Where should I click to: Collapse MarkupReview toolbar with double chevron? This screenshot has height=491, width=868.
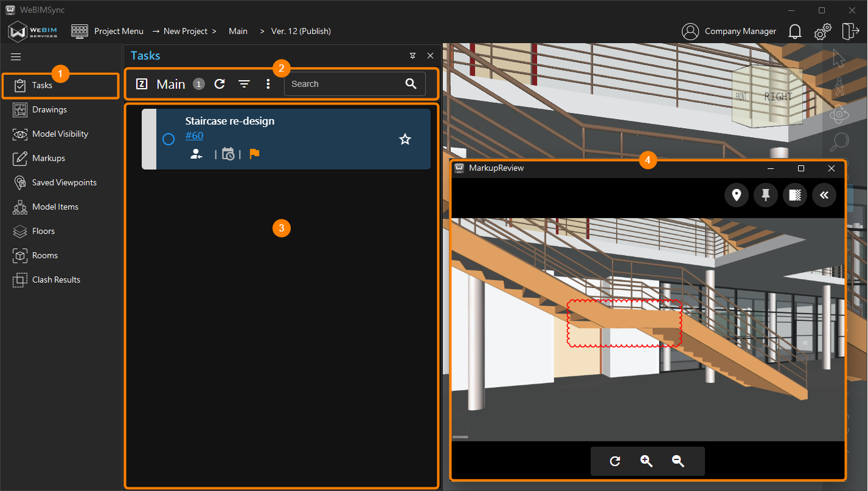[x=824, y=195]
